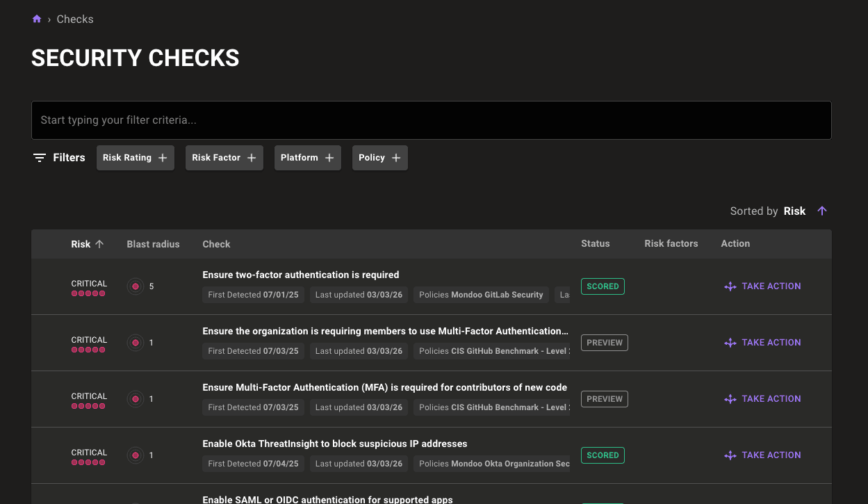The height and width of the screenshot is (504, 868).
Task: Open the Sorted by Risk selector
Action: [794, 211]
